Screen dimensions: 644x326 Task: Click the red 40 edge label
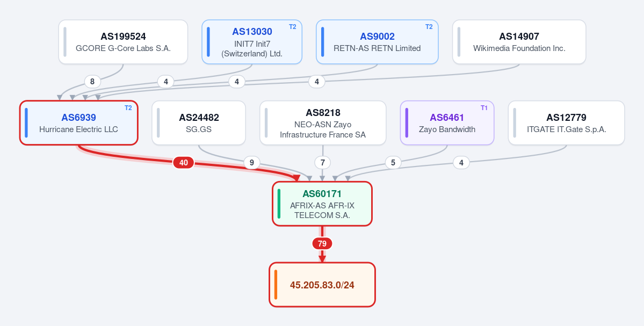pos(183,163)
